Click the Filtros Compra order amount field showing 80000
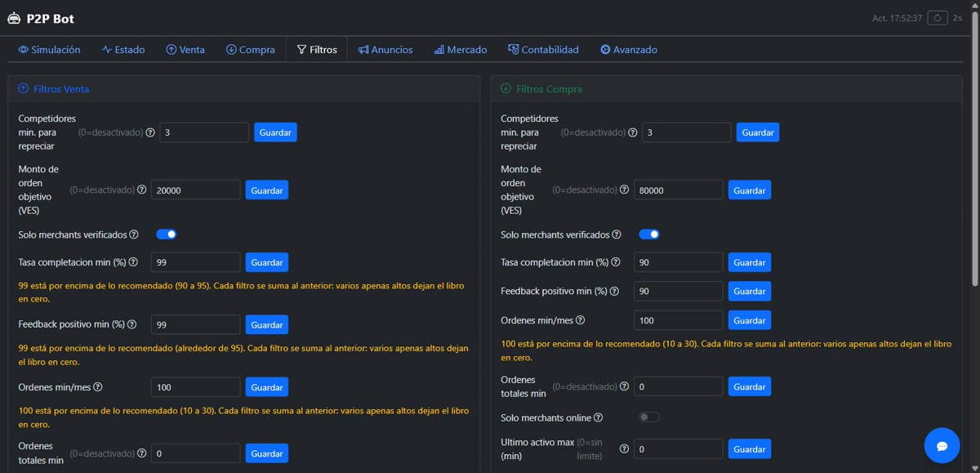The image size is (980, 473). 679,190
